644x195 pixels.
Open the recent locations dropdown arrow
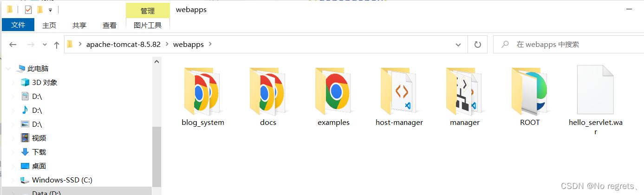45,45
